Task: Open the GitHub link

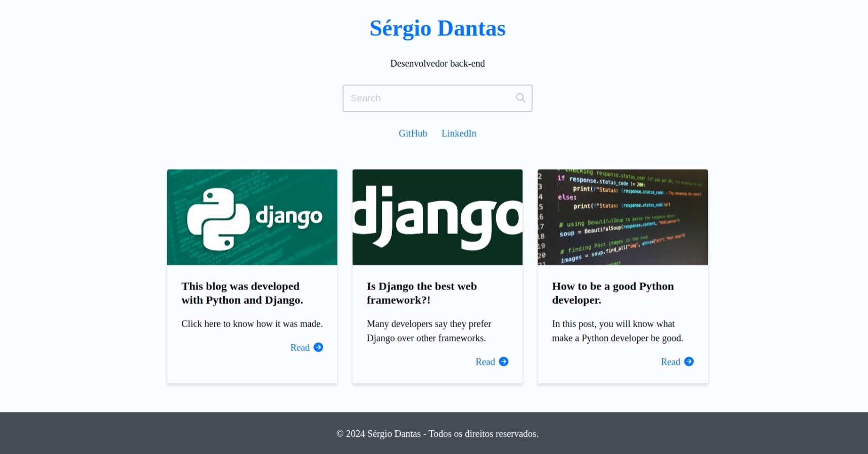Action: tap(413, 133)
